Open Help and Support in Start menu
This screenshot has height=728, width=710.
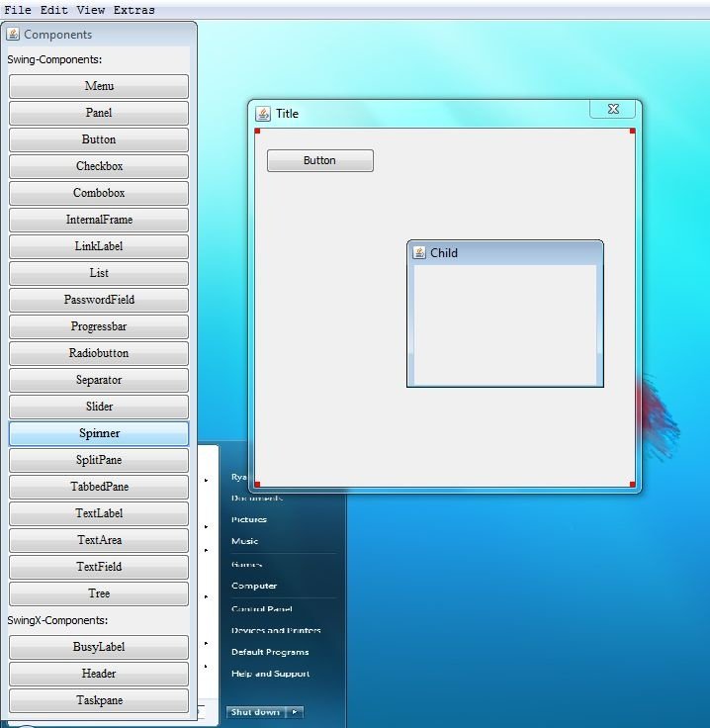(271, 674)
